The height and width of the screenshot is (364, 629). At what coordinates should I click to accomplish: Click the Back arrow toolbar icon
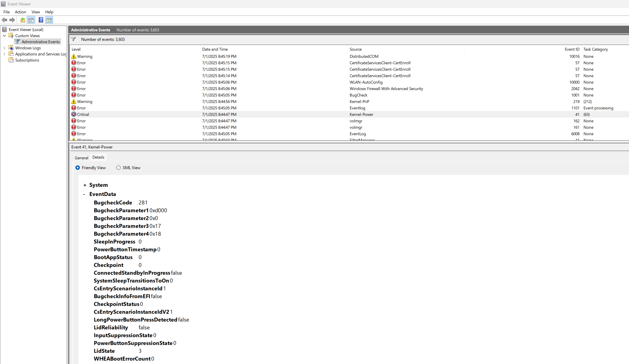pos(5,20)
